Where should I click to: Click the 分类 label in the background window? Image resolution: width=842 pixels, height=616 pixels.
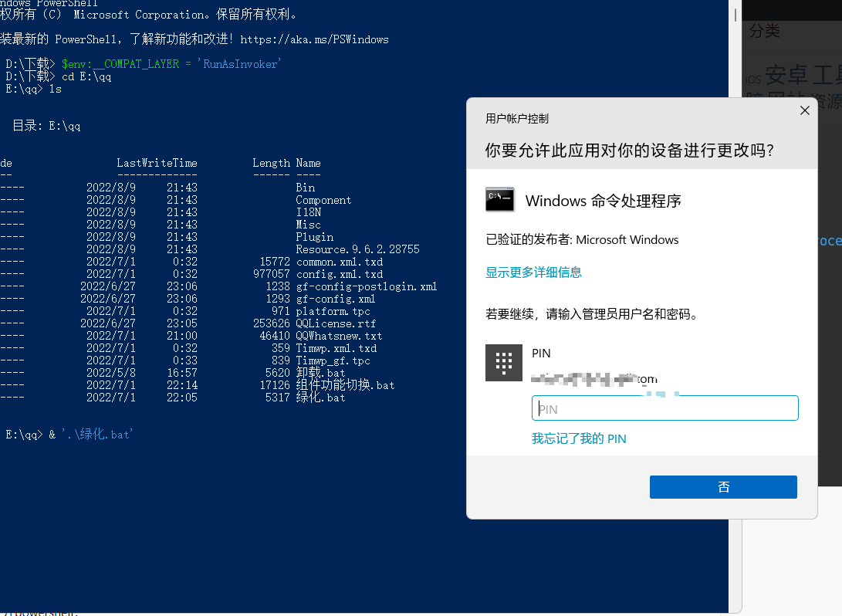tap(764, 31)
